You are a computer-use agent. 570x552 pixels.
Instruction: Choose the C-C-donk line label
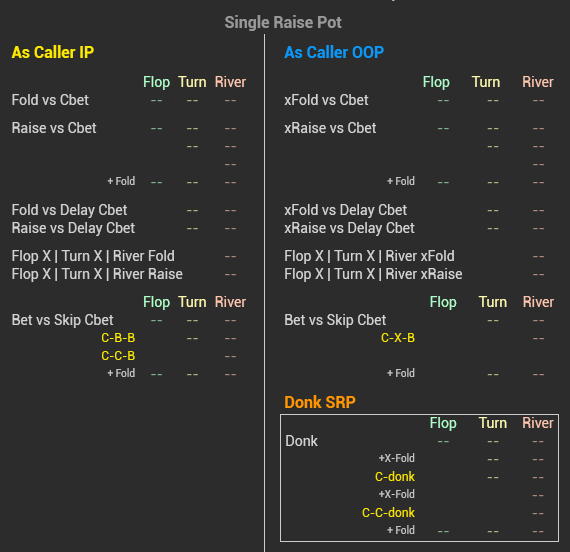tap(388, 513)
